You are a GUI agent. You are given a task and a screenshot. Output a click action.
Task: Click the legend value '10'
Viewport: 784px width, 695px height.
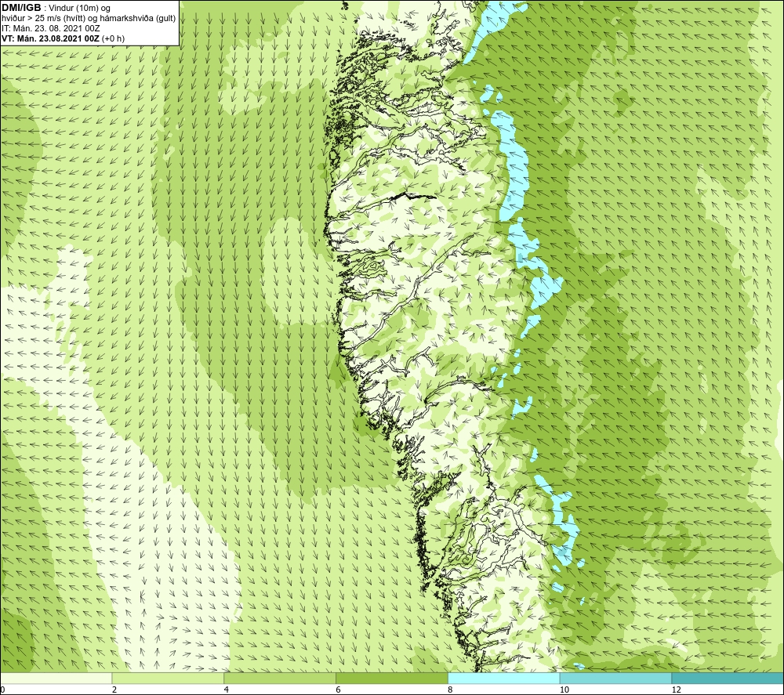pos(564,690)
